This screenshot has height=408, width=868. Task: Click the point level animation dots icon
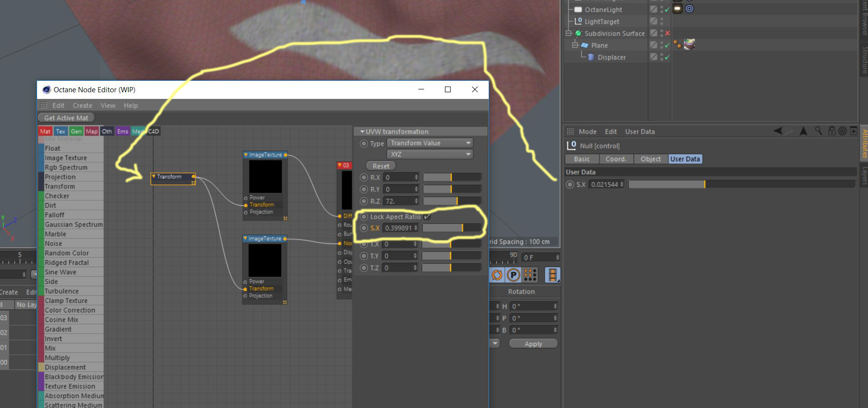tap(530, 275)
